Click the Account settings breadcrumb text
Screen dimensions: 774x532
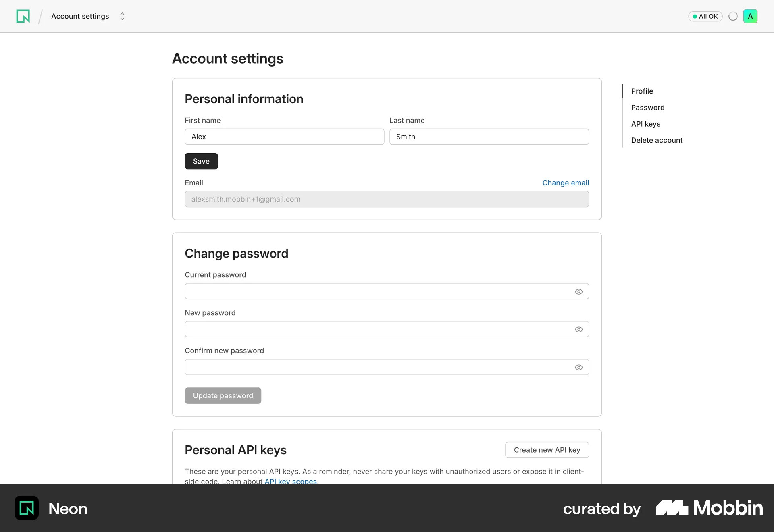(80, 16)
